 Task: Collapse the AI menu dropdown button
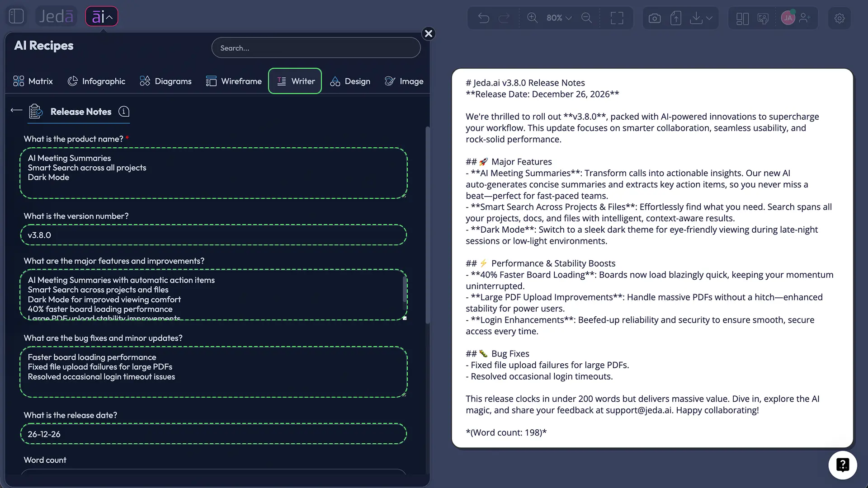click(x=102, y=17)
